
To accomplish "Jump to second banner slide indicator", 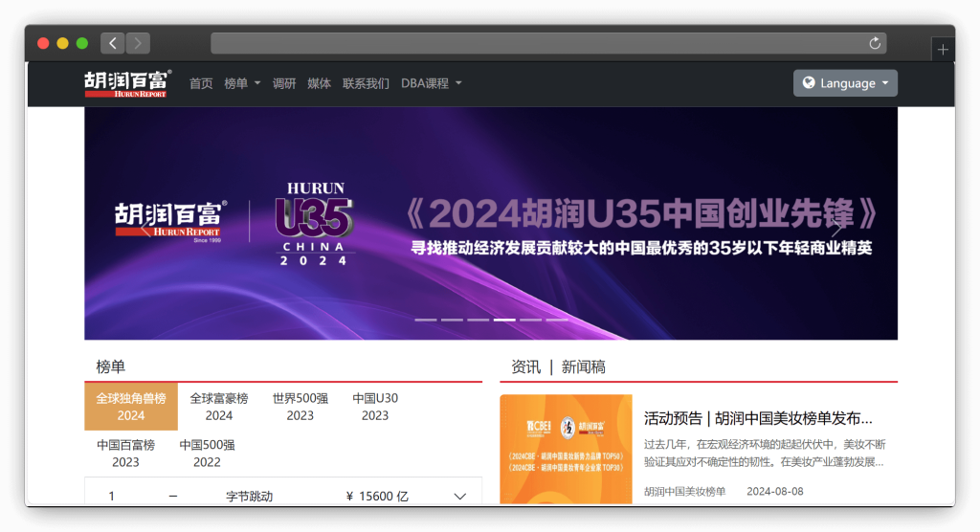I will (x=452, y=320).
